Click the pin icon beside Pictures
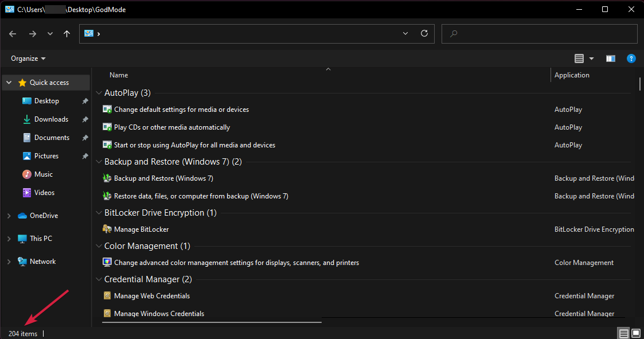 [85, 156]
